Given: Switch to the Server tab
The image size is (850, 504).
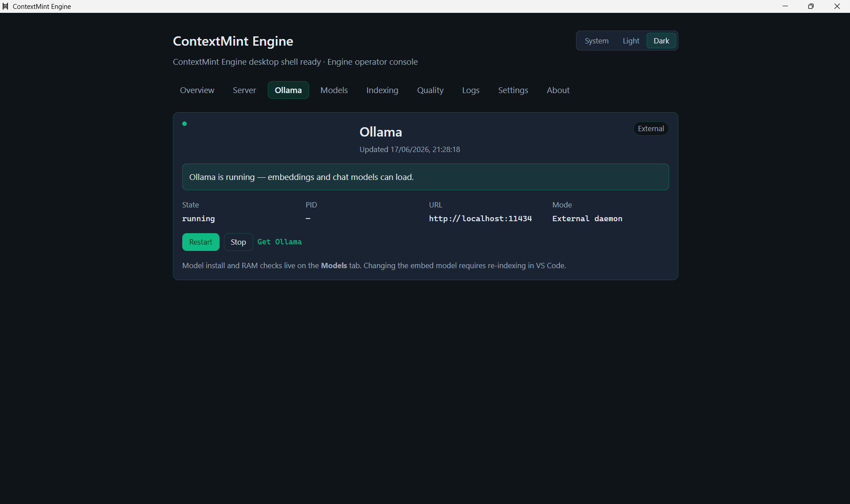Looking at the screenshot, I should point(244,90).
